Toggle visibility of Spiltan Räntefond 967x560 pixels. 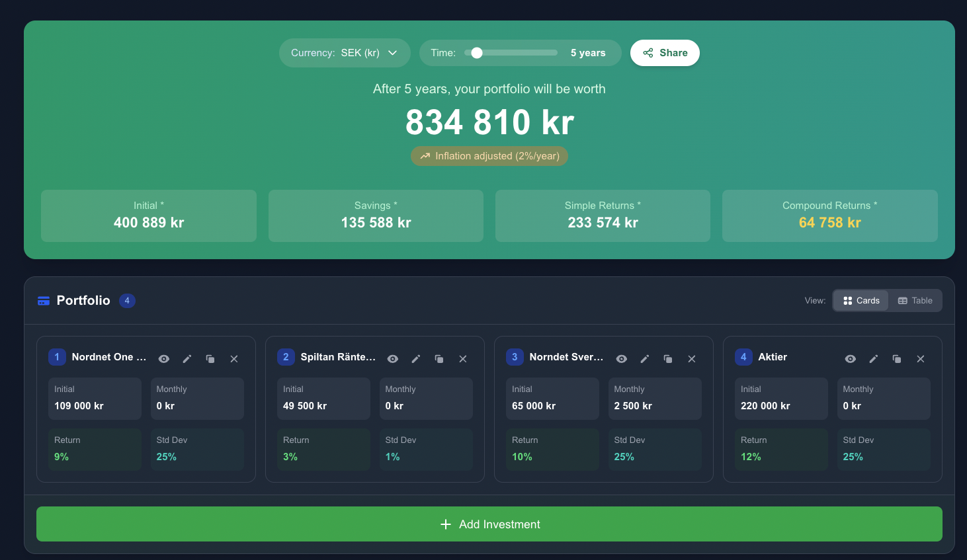pos(392,358)
